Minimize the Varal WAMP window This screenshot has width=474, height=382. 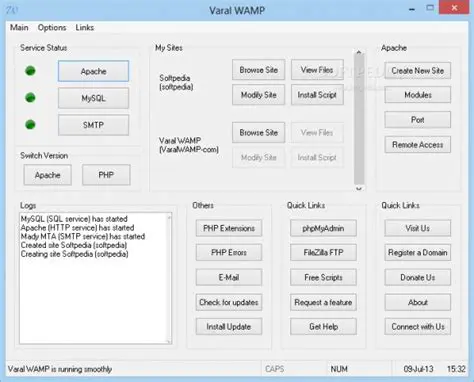click(x=412, y=10)
